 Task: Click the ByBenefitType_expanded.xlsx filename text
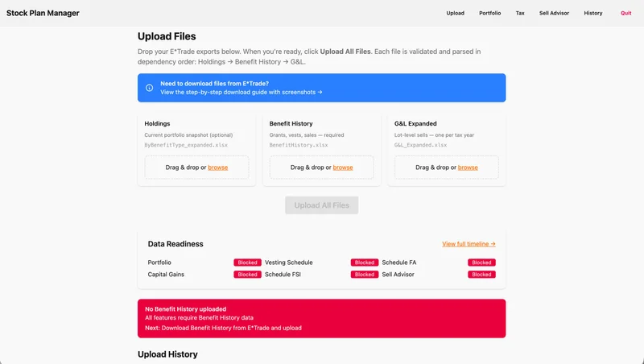click(x=186, y=145)
